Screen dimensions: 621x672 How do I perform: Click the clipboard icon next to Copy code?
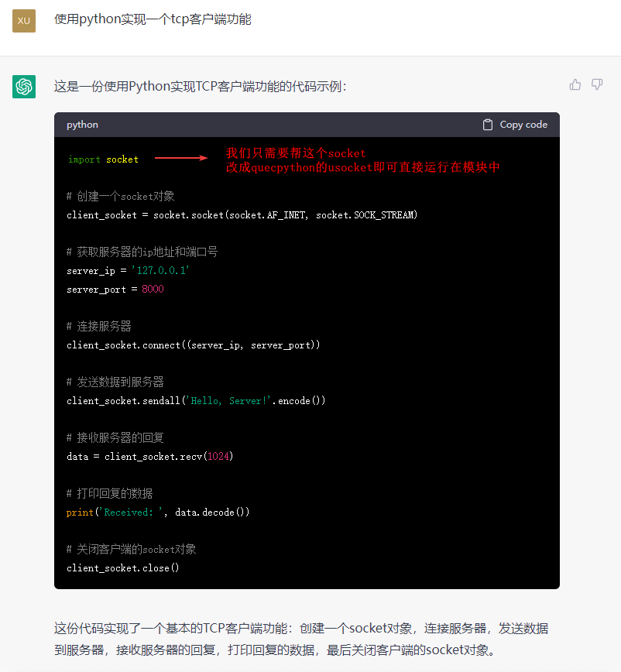click(487, 124)
